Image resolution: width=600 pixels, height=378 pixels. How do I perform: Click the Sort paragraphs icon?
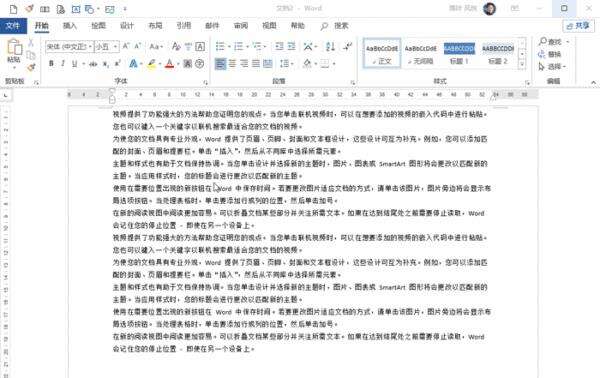click(330, 47)
